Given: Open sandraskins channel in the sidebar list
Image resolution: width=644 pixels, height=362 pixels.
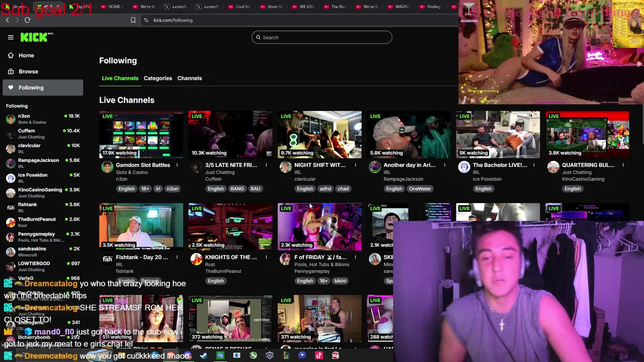Looking at the screenshot, I should [x=43, y=251].
